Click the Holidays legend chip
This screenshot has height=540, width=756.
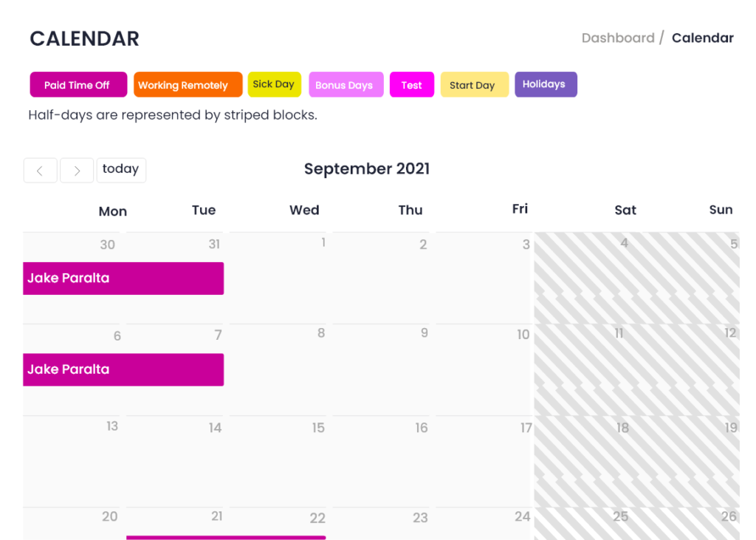point(546,84)
